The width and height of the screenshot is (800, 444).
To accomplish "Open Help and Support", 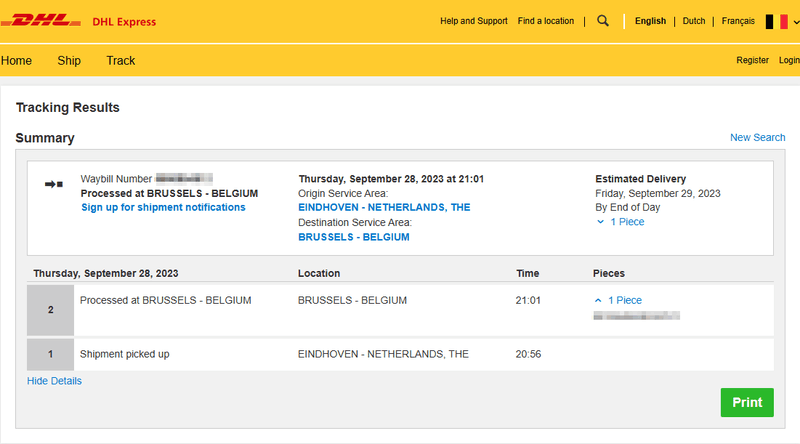I will tap(474, 21).
